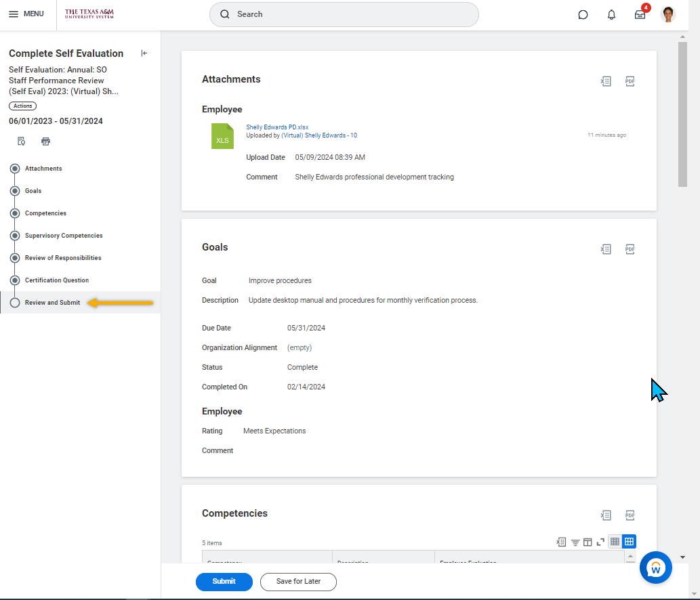Select the Review and Submit step
The width and height of the screenshot is (700, 600).
[52, 303]
